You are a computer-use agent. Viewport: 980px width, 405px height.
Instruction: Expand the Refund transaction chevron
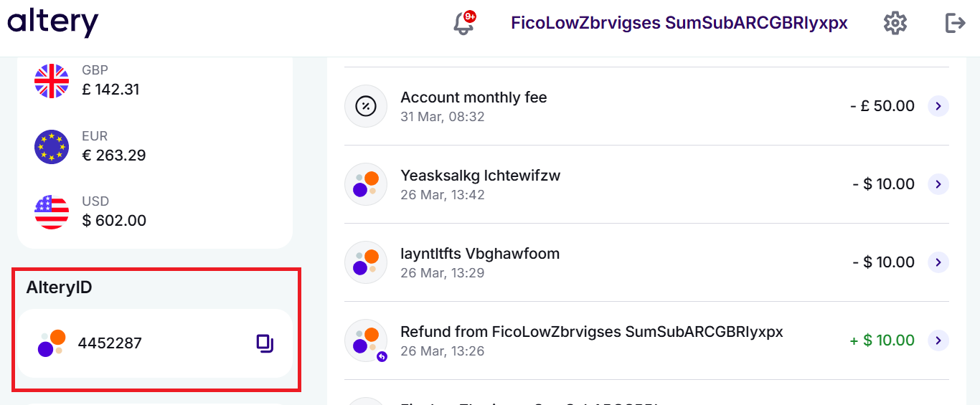coord(938,340)
